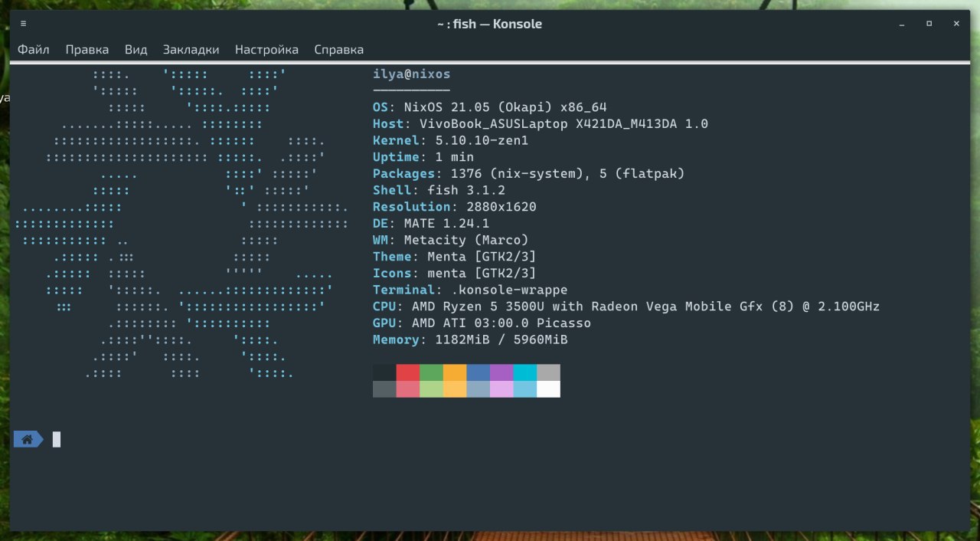
Task: Click the GPU AMD ATI Picasso line
Action: tap(482, 323)
